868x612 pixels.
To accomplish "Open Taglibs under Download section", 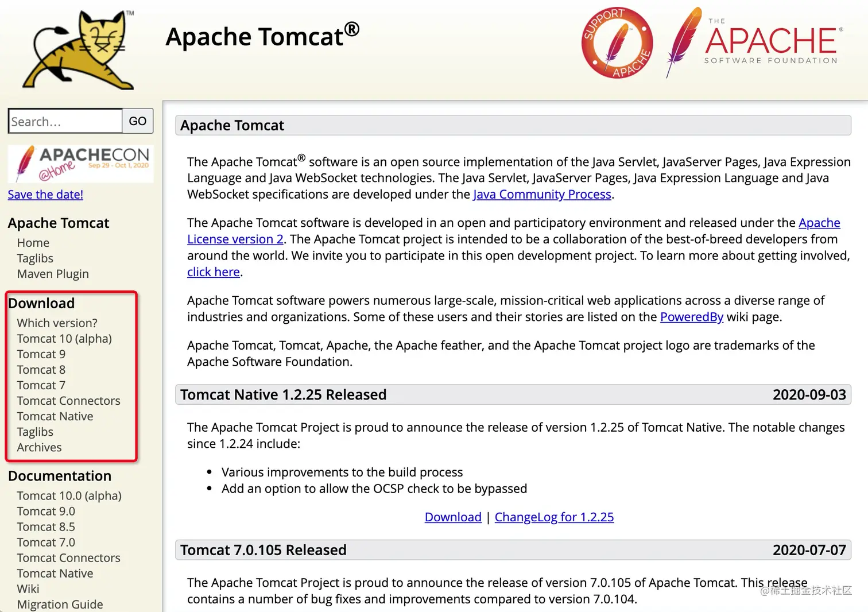I will point(35,432).
